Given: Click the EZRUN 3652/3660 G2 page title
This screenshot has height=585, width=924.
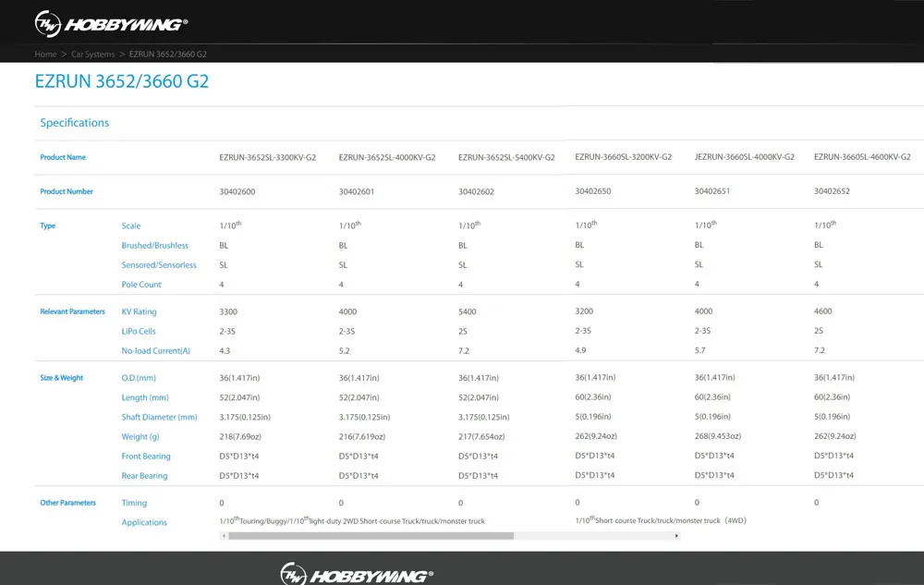Looking at the screenshot, I should point(122,81).
